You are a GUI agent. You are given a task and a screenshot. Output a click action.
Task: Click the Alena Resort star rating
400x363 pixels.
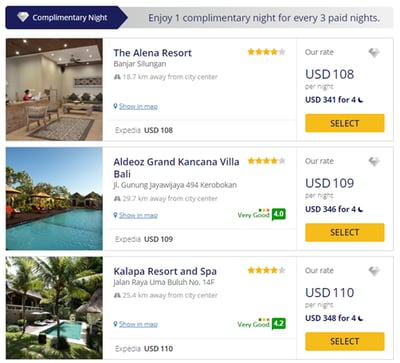pos(266,52)
